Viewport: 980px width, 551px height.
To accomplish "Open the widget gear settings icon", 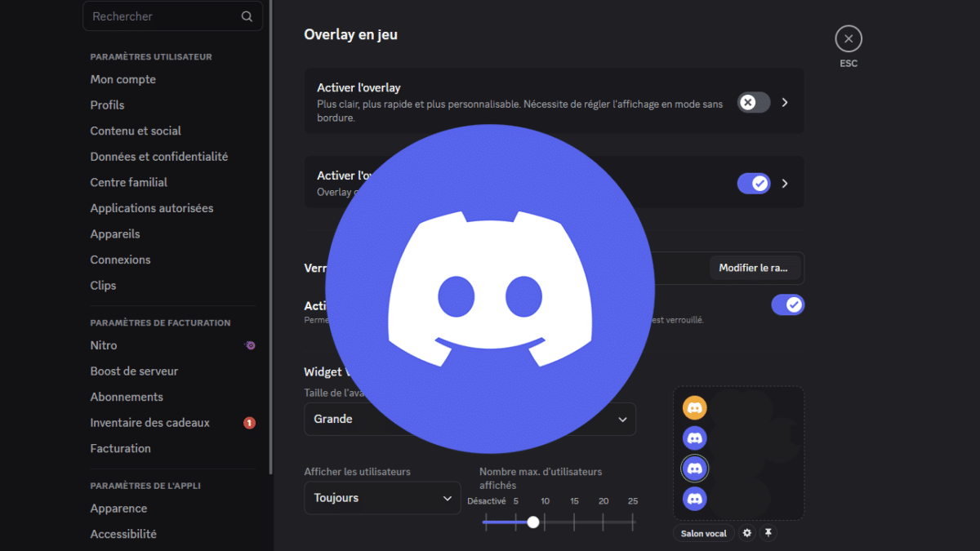I will pos(746,533).
